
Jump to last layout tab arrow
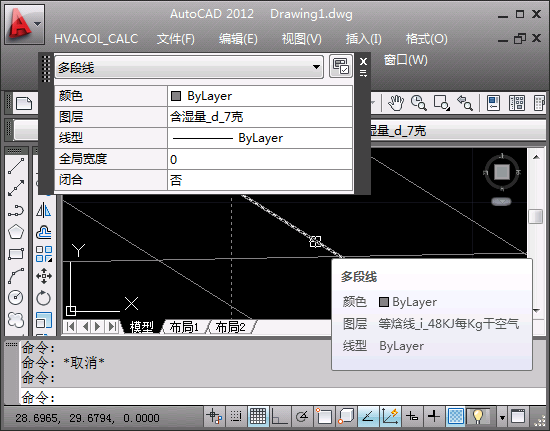click(x=112, y=326)
